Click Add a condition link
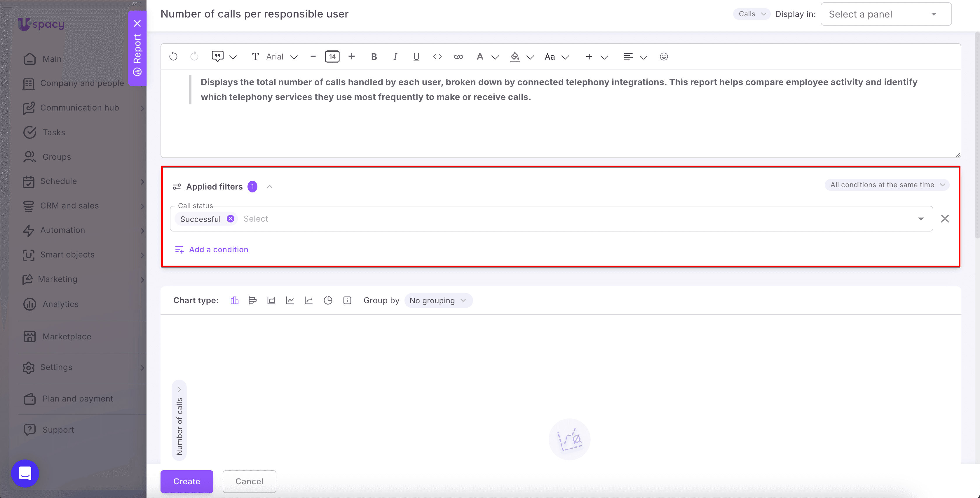 212,249
